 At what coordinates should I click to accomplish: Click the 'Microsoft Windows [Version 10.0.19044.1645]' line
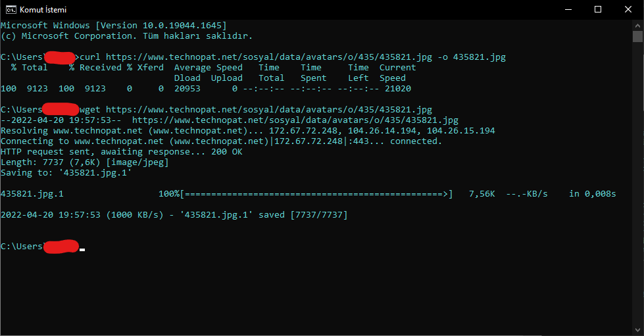[x=113, y=26]
